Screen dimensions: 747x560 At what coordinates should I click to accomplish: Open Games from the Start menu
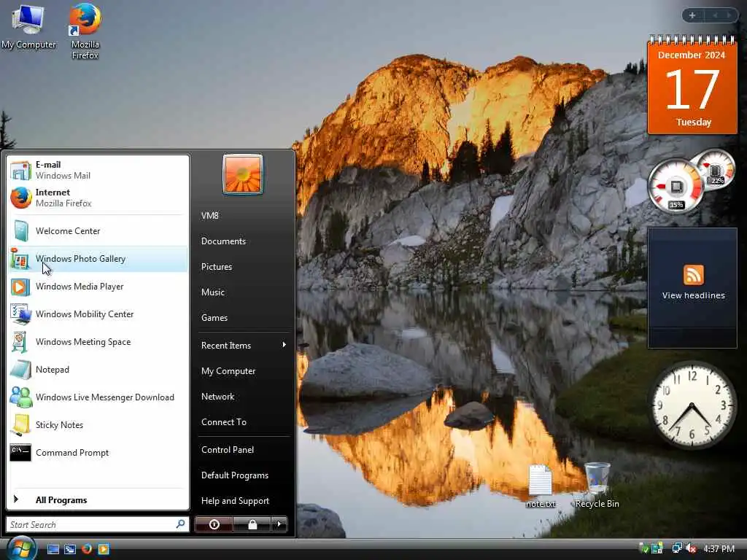pos(214,318)
